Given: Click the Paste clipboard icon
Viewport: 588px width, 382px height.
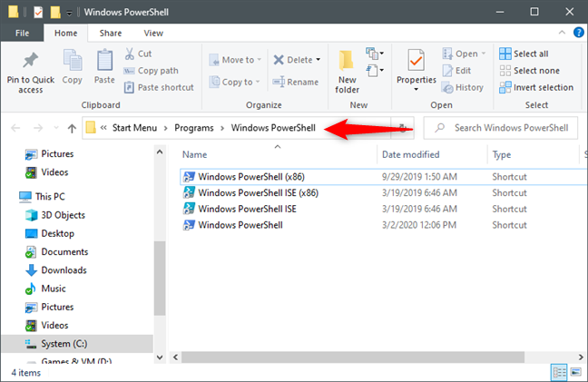Looking at the screenshot, I should 104,60.
